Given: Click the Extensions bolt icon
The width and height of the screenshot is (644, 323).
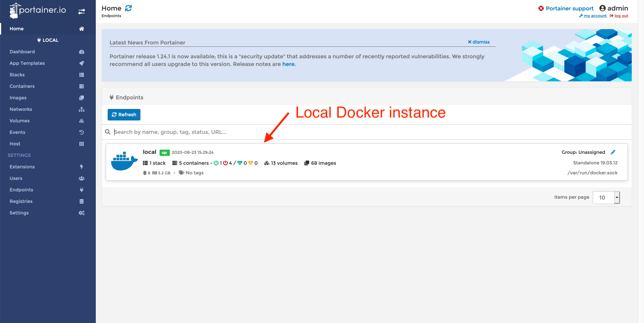Looking at the screenshot, I should (82, 167).
